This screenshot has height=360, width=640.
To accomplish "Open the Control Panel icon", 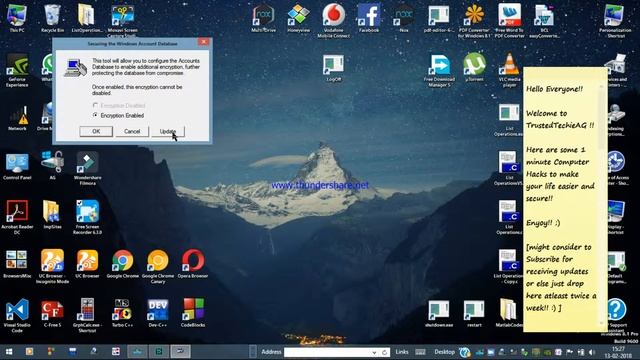I will (17, 166).
